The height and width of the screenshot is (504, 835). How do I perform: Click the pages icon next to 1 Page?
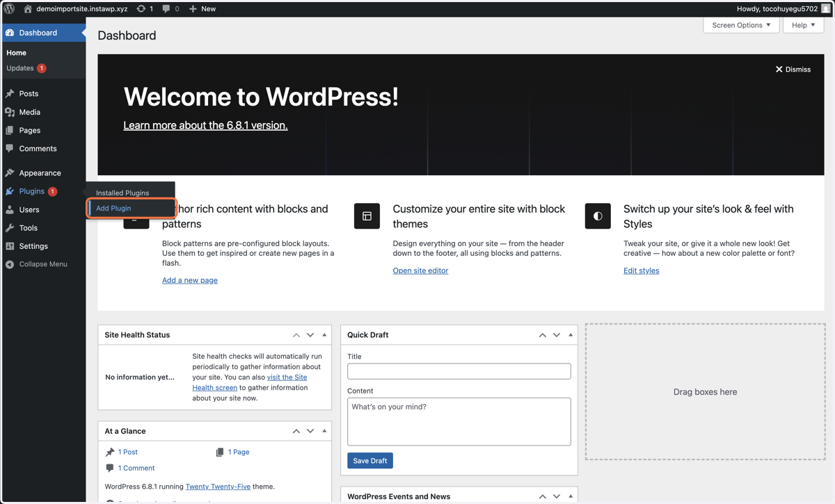(220, 452)
